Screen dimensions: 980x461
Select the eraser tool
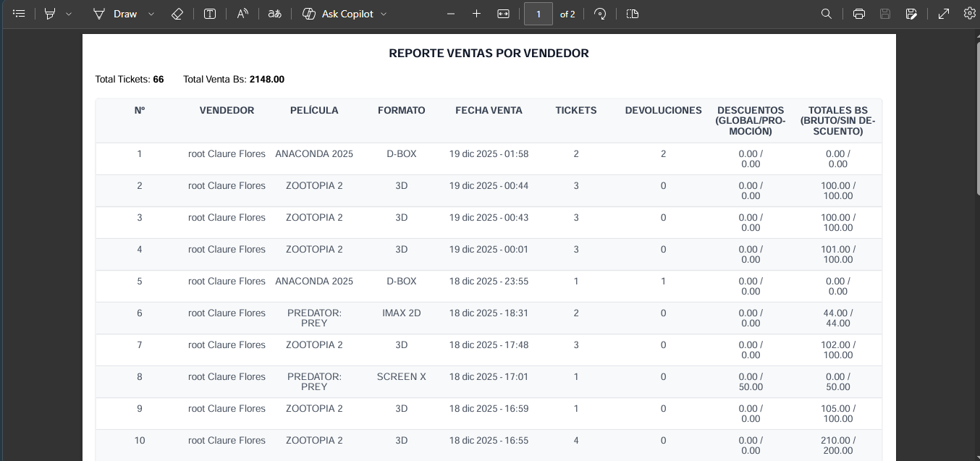tap(177, 13)
